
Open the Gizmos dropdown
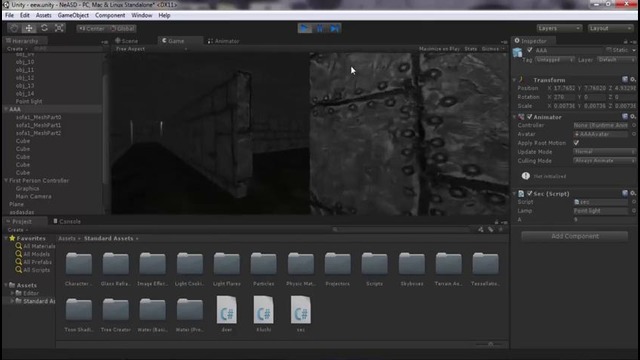click(492, 49)
